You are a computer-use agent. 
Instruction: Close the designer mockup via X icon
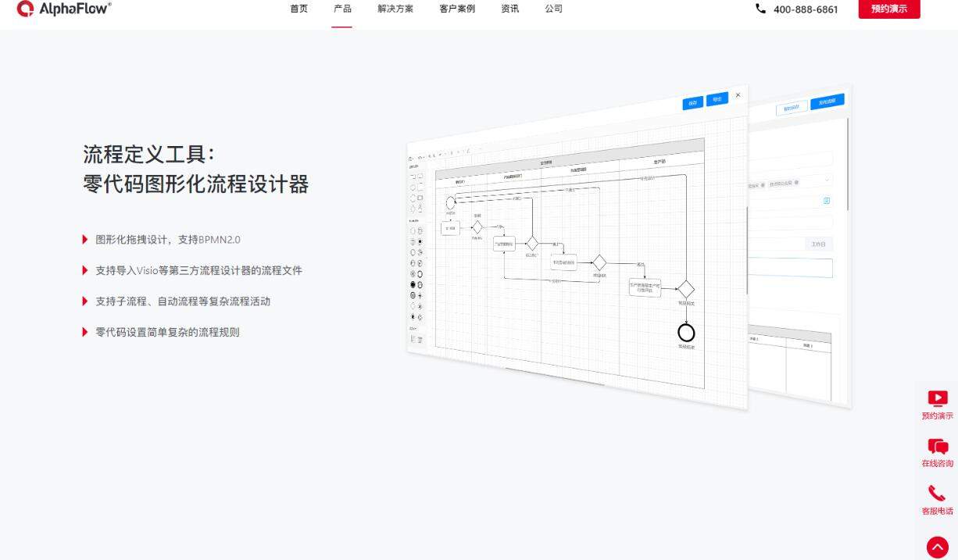tap(738, 95)
